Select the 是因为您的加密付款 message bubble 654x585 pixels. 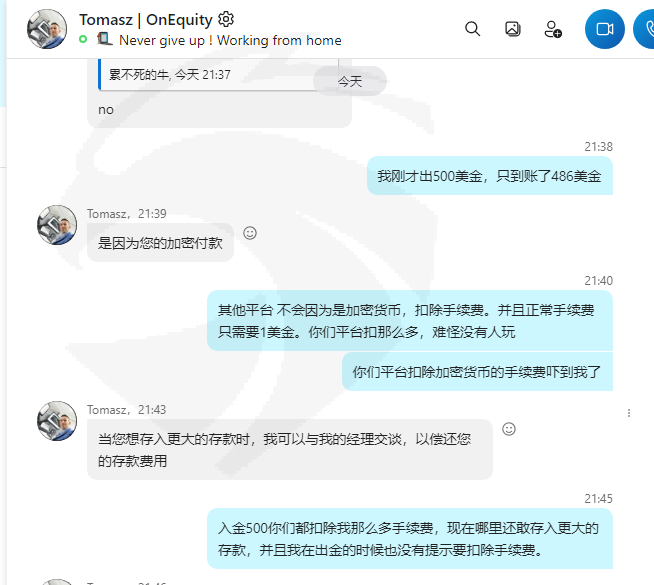160,243
